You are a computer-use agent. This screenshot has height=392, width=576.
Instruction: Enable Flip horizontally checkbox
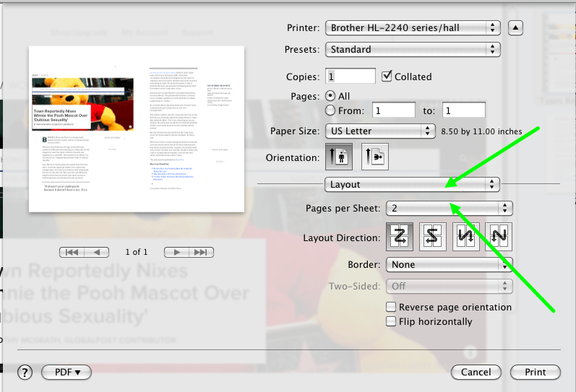coord(391,321)
